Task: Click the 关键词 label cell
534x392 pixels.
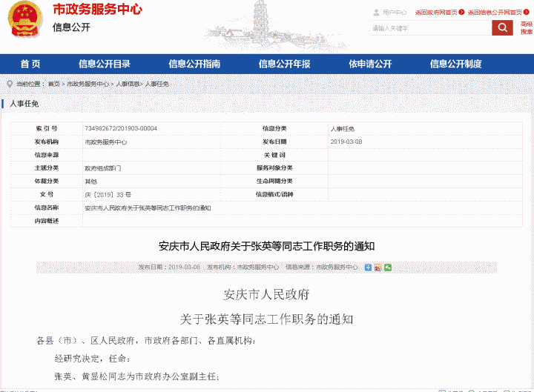Action: click(x=274, y=155)
